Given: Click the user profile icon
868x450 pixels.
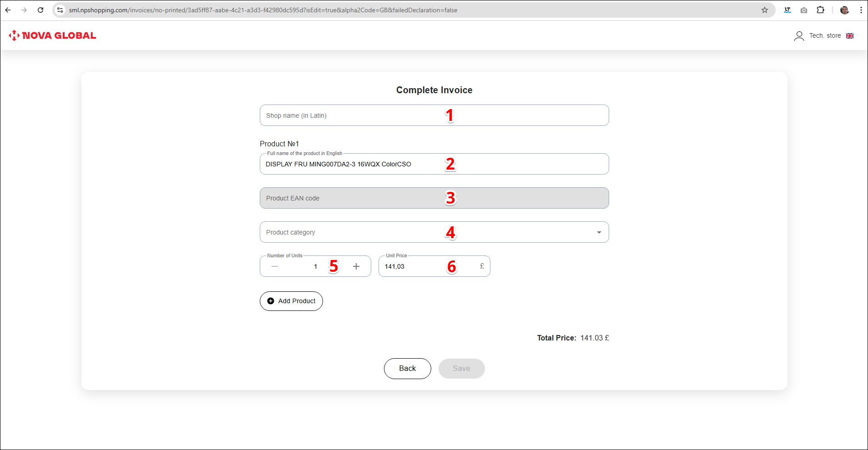Looking at the screenshot, I should (x=799, y=36).
